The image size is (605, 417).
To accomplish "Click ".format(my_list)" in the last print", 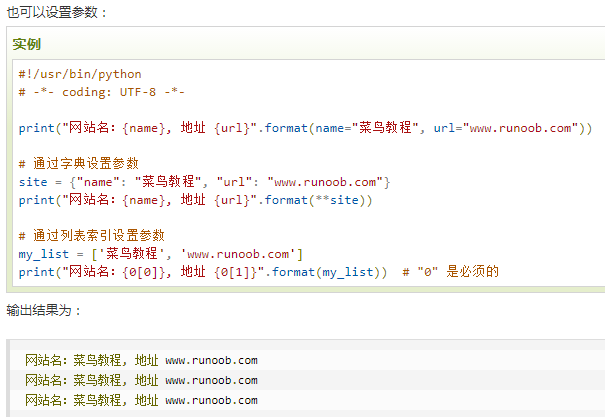I will [325, 272].
